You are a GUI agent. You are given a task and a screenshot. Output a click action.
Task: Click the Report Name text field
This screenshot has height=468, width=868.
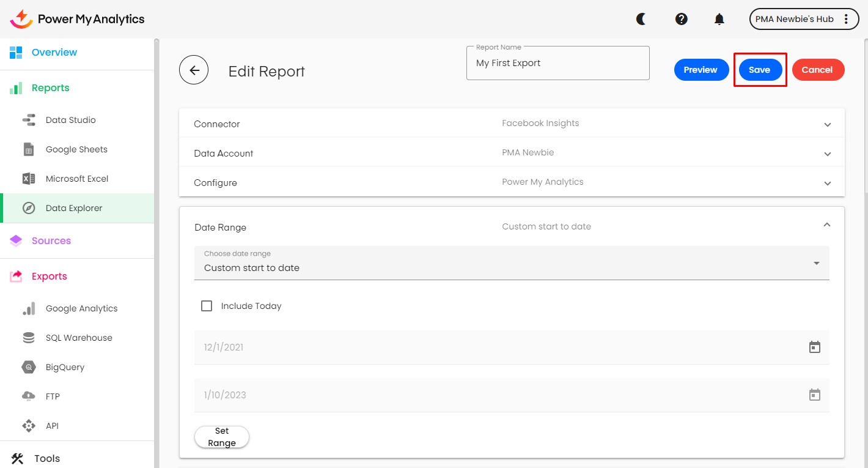(557, 63)
